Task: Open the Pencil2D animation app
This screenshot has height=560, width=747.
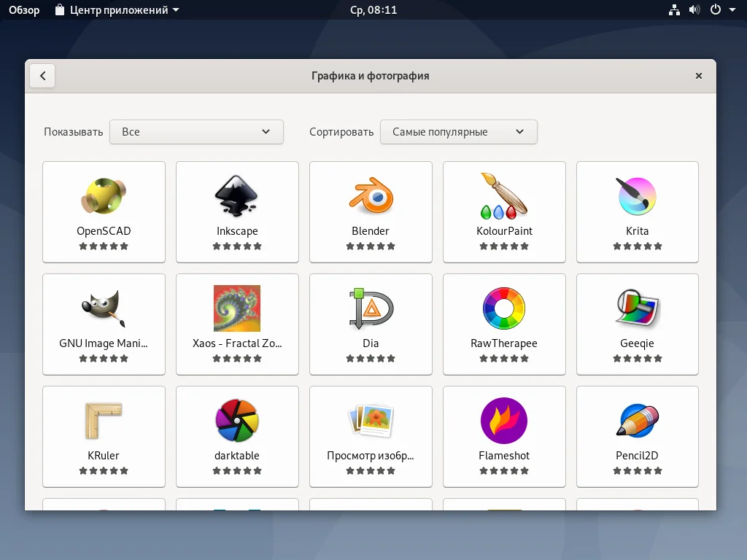Action: (x=638, y=436)
